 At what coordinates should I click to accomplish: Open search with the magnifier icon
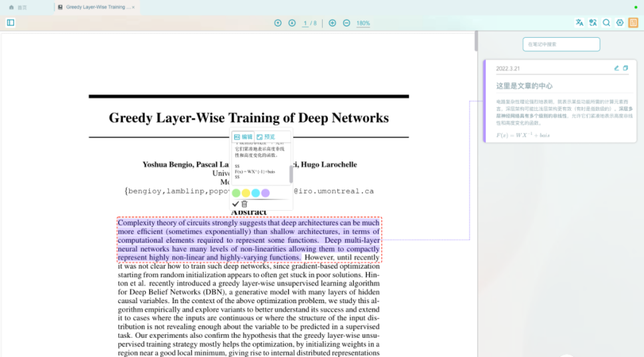(x=607, y=23)
